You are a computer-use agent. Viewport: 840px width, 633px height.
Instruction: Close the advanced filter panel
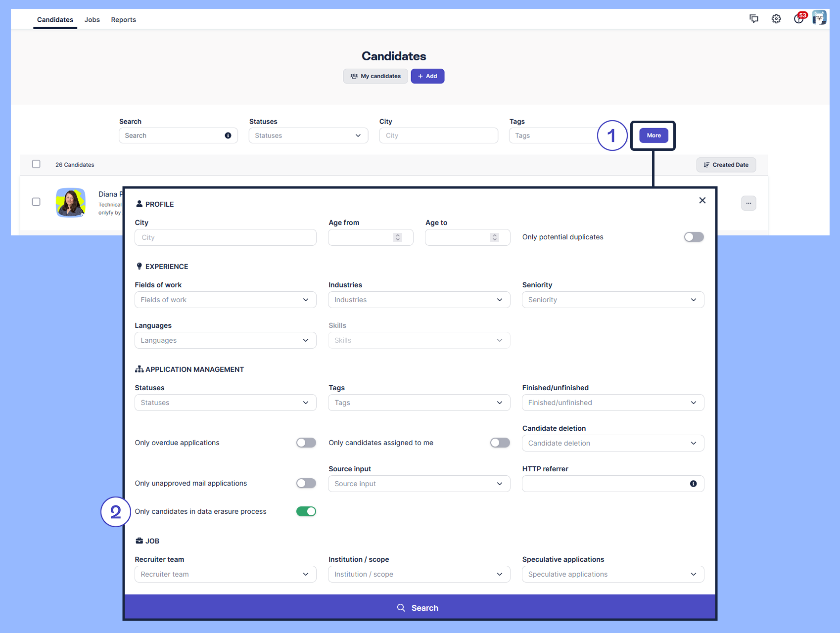click(702, 200)
